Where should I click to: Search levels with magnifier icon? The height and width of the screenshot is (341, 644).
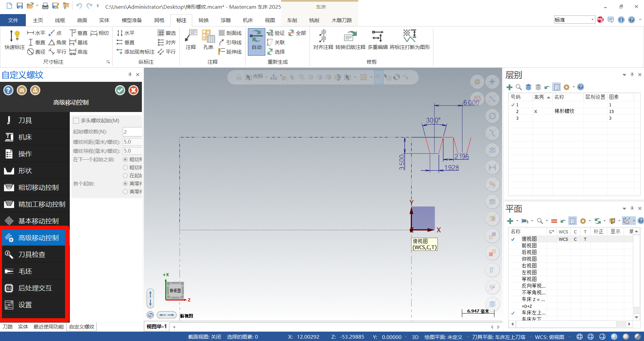click(519, 87)
